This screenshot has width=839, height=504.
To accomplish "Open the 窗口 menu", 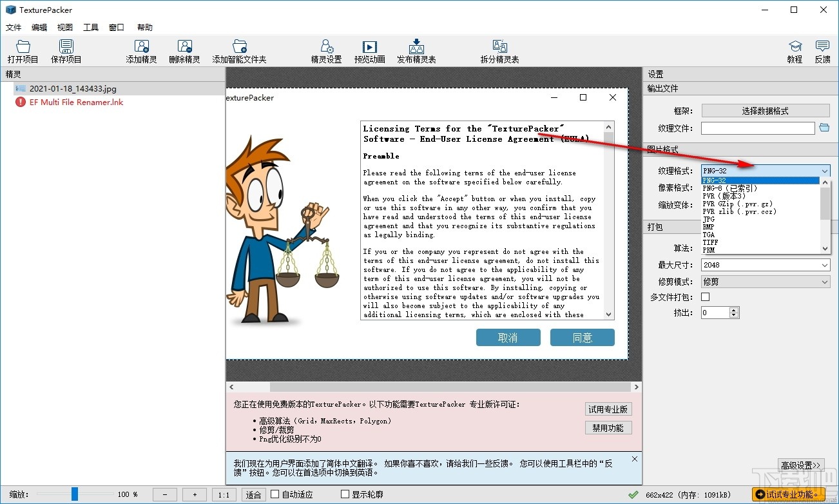I will pos(117,27).
